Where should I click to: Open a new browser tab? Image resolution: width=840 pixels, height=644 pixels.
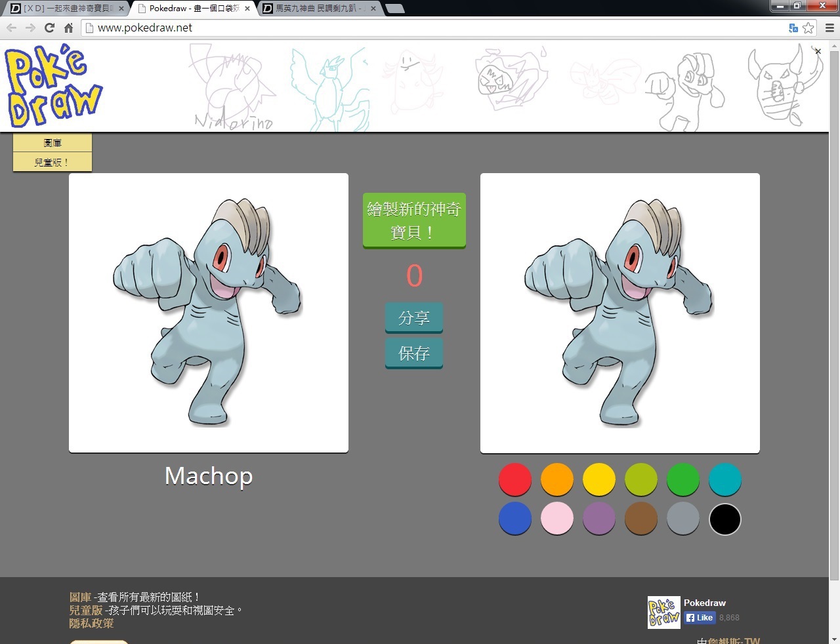pyautogui.click(x=394, y=9)
